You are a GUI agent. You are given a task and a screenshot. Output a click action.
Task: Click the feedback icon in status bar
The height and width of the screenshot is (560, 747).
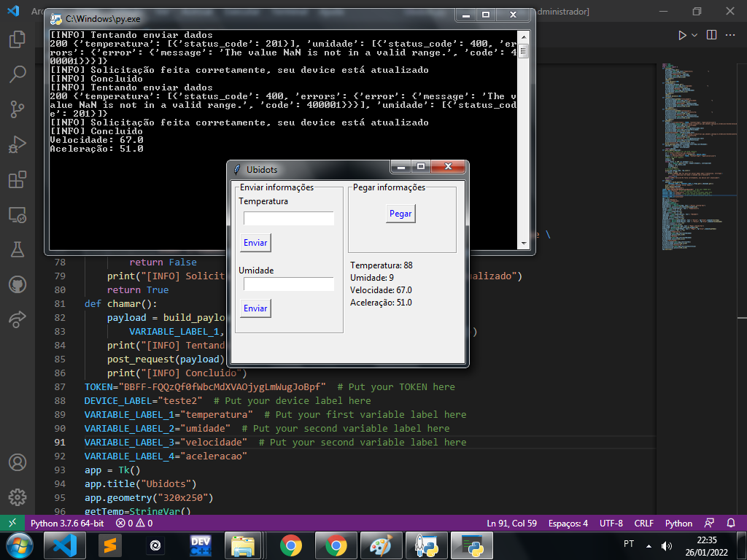tap(709, 523)
